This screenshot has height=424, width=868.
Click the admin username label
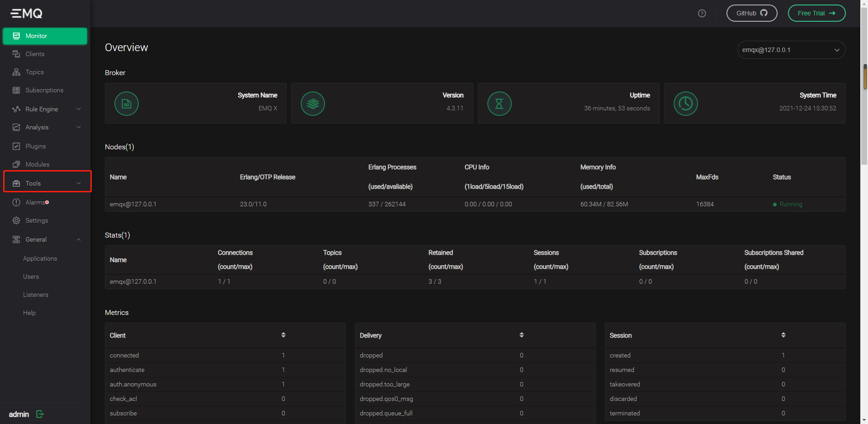pyautogui.click(x=19, y=414)
